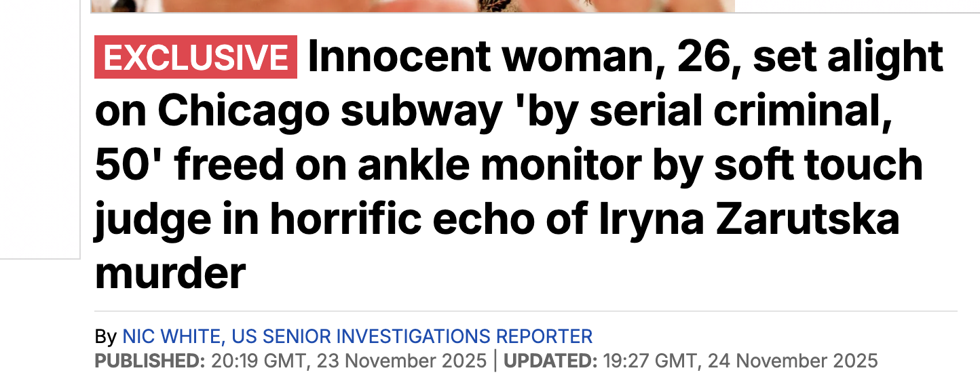The height and width of the screenshot is (381, 980).
Task: Open the Nic White author link
Action: pyautogui.click(x=172, y=336)
